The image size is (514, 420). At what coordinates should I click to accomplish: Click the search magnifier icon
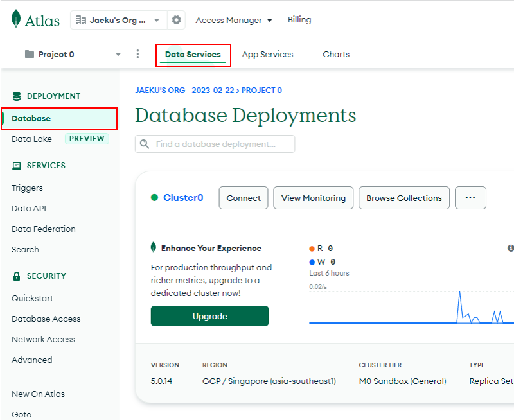click(145, 144)
